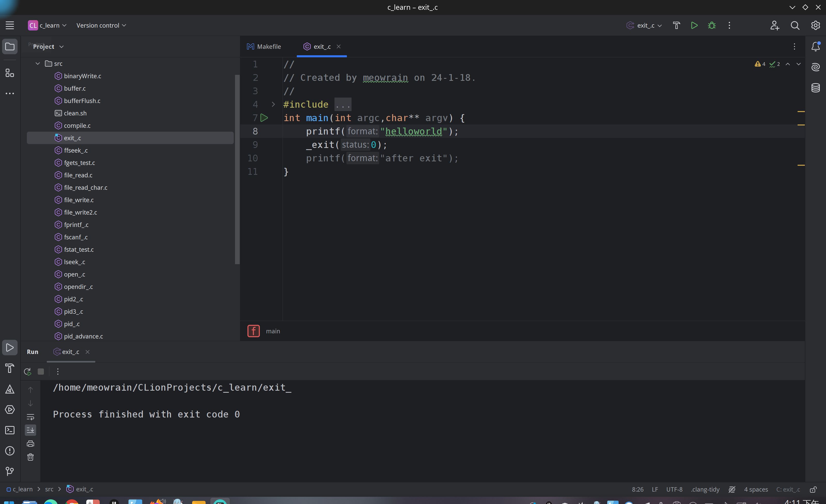The image size is (826, 504).
Task: Toggle soft-wrap in the Run console
Action: (30, 417)
